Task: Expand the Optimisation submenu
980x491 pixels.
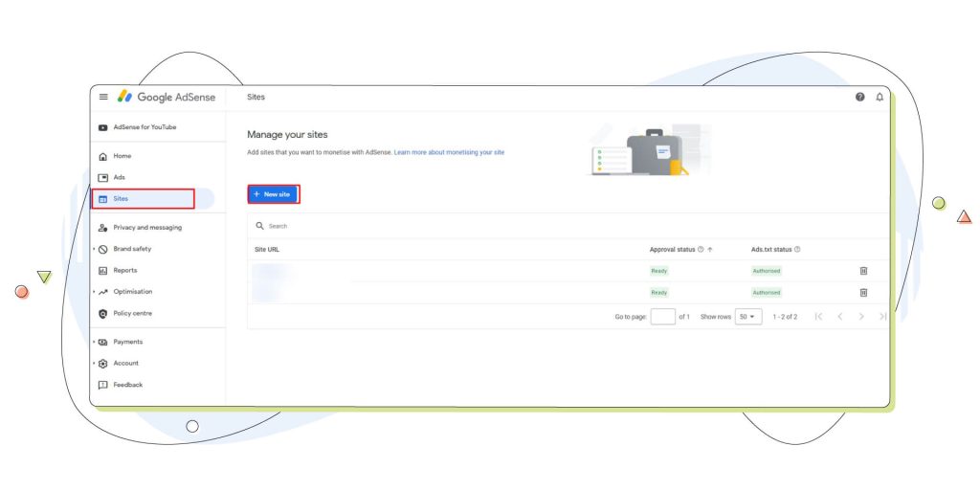Action: click(x=95, y=292)
